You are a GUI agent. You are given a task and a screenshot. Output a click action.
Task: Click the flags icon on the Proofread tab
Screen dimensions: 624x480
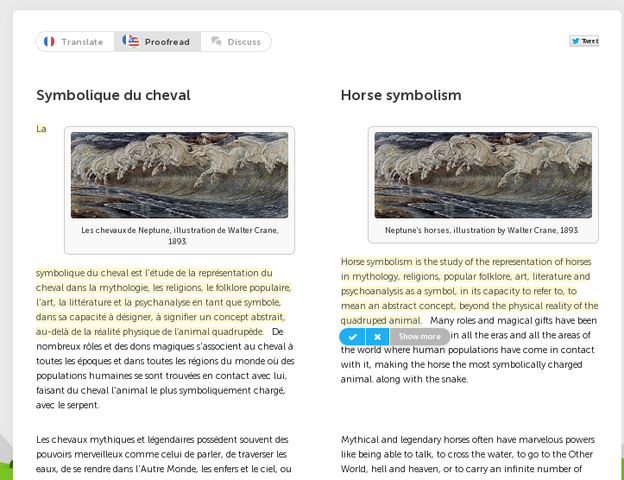pos(131,41)
